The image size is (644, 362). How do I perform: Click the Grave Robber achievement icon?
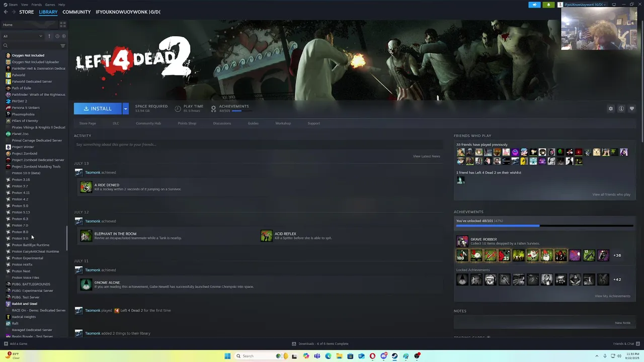462,241
